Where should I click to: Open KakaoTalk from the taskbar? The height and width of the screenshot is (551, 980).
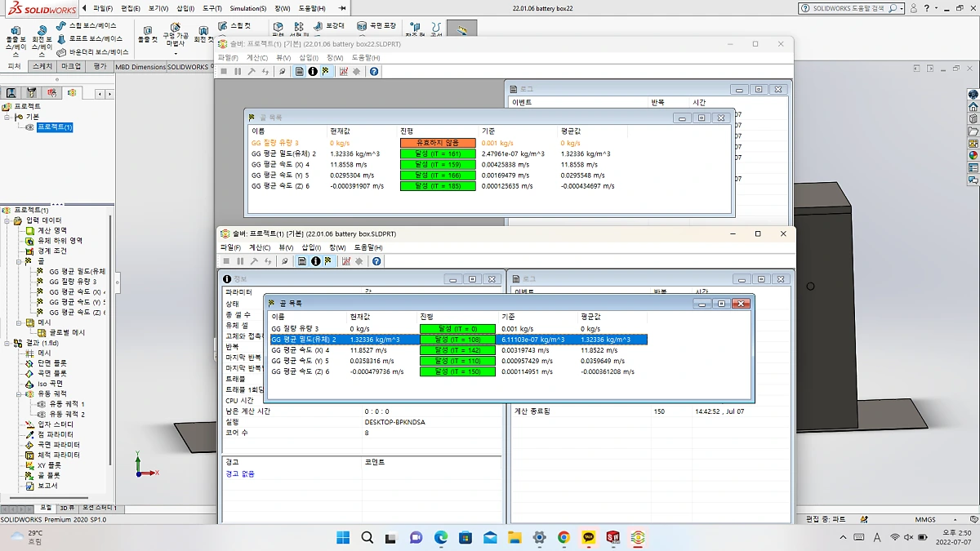(588, 537)
